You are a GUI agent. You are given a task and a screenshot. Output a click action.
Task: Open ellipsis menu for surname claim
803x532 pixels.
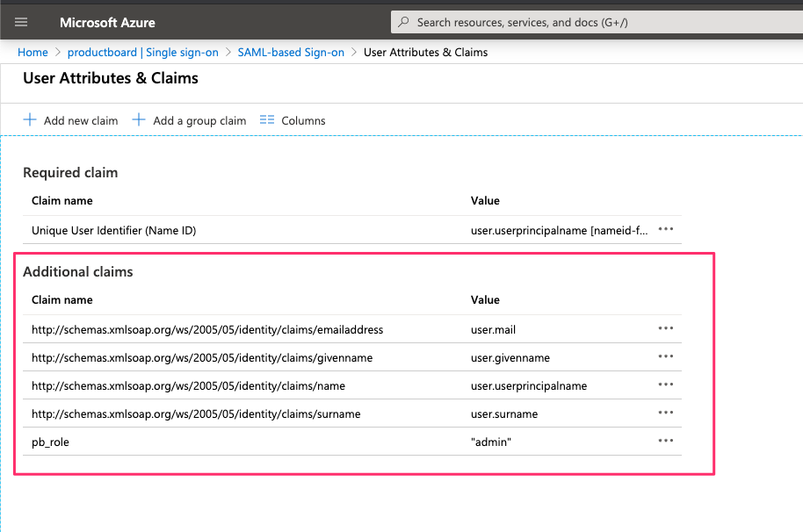665,413
